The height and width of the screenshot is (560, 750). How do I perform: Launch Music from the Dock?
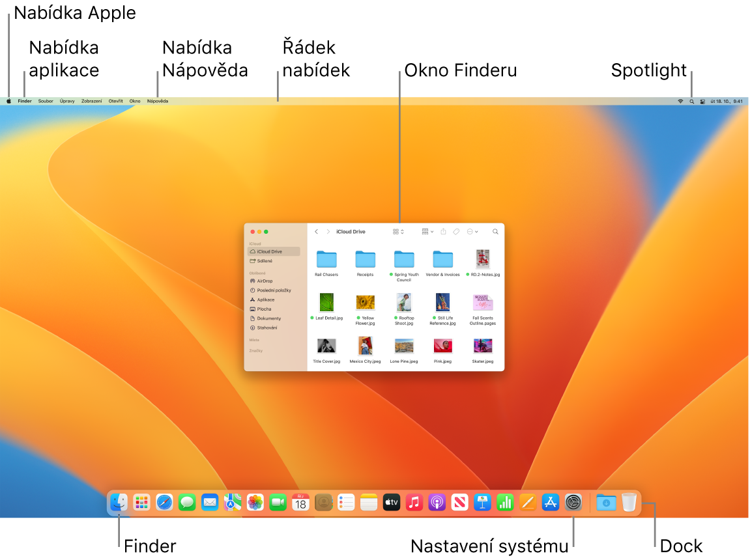pos(414,502)
